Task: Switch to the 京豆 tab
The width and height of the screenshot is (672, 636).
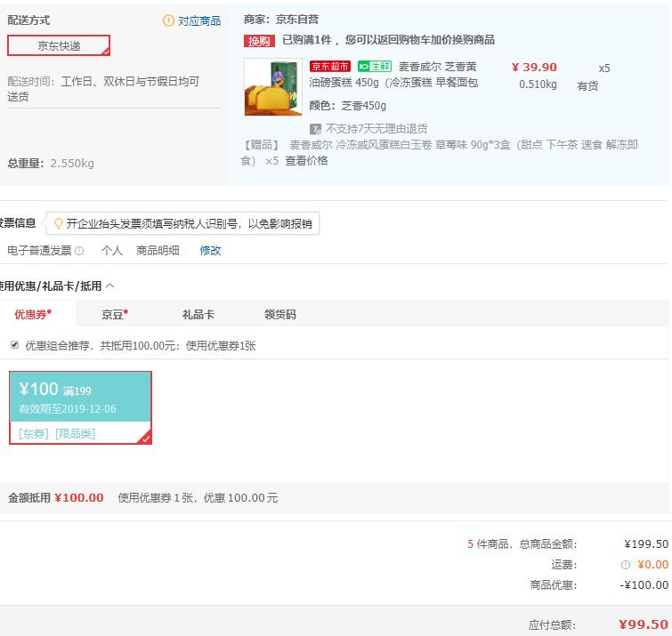Action: 115,314
